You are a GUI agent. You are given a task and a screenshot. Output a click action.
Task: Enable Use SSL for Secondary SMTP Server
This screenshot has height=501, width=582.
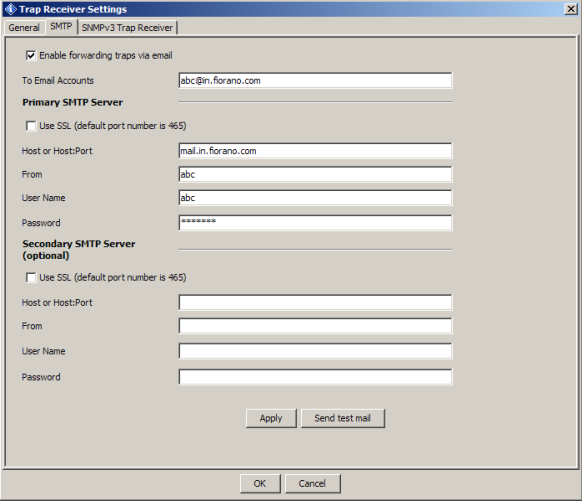point(31,278)
